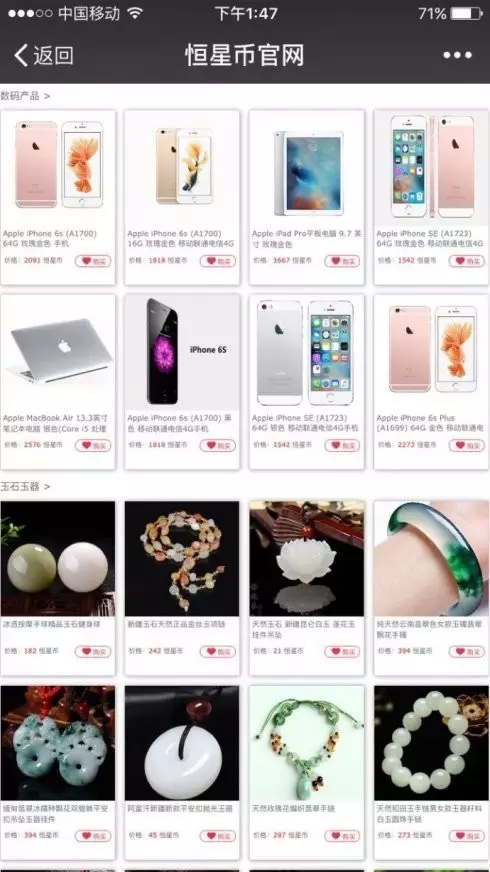Screen dimensions: 490x872
Task: Tap heart buy button for 2091 iPhone 6s
Action: 93,261
